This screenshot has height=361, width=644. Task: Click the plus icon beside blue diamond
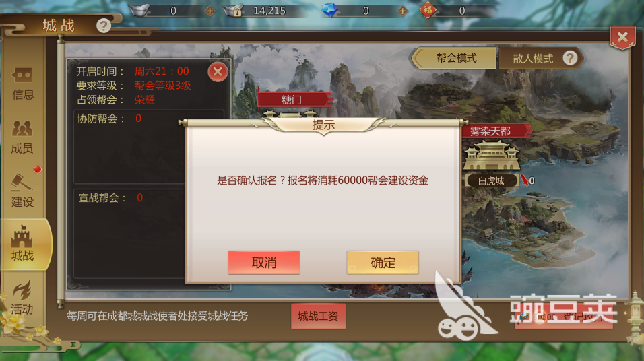pos(403,11)
